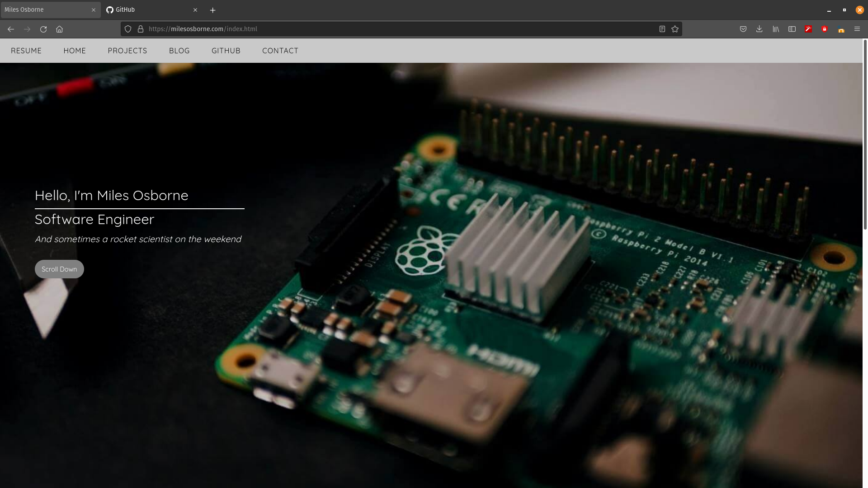Navigate to the CONTACT section
This screenshot has height=488, width=868.
(280, 51)
